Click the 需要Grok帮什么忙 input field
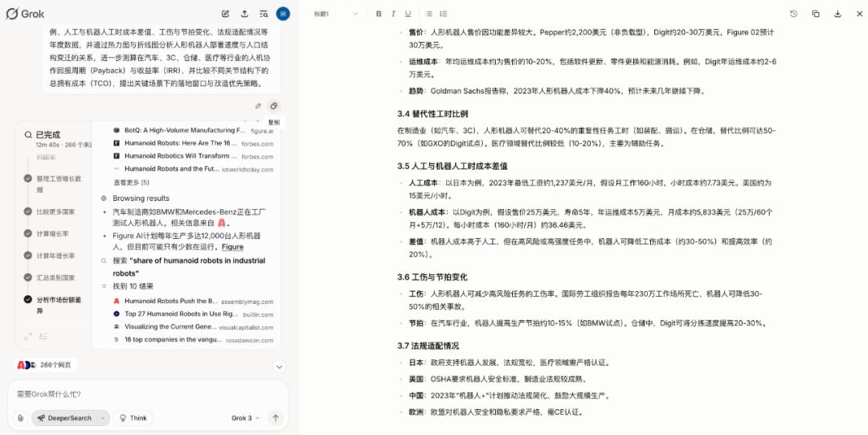Image resolution: width=868 pixels, height=435 pixels. coord(145,394)
